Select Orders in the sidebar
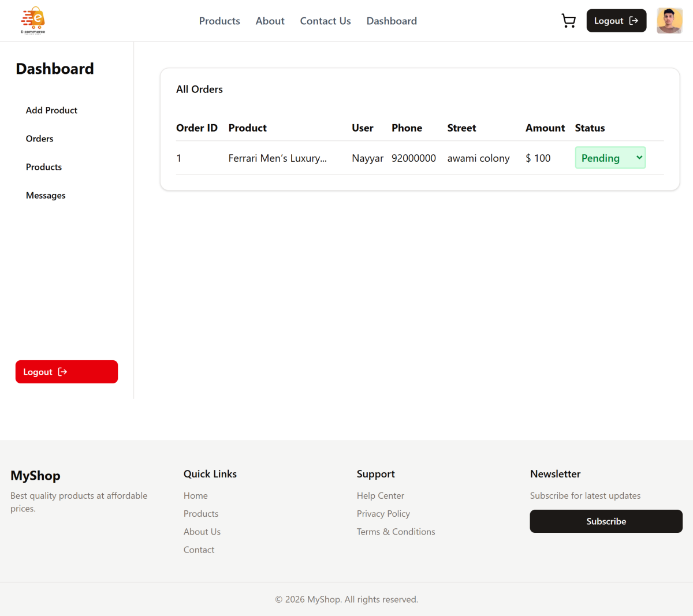Screen dimensions: 693x616 pyautogui.click(x=39, y=139)
